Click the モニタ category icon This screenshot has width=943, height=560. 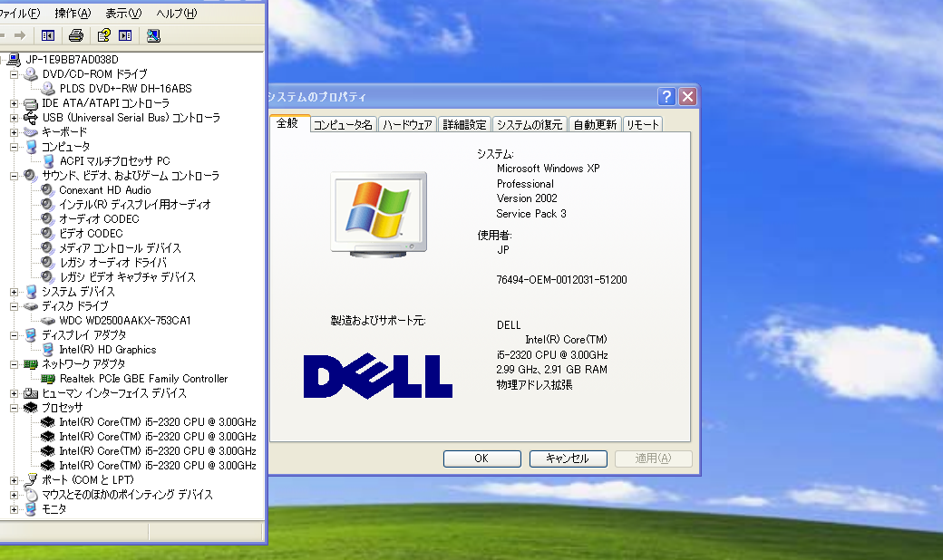pyautogui.click(x=31, y=509)
